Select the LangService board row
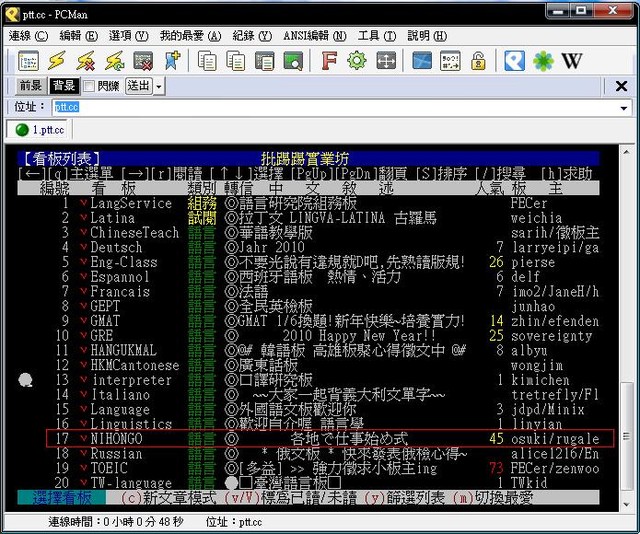Image resolution: width=640 pixels, height=534 pixels. [x=308, y=203]
